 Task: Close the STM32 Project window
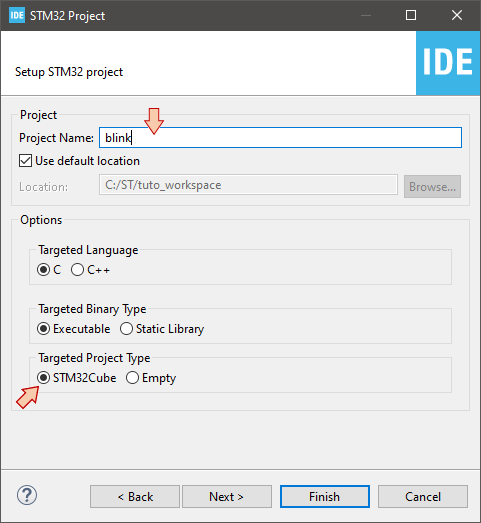457,15
